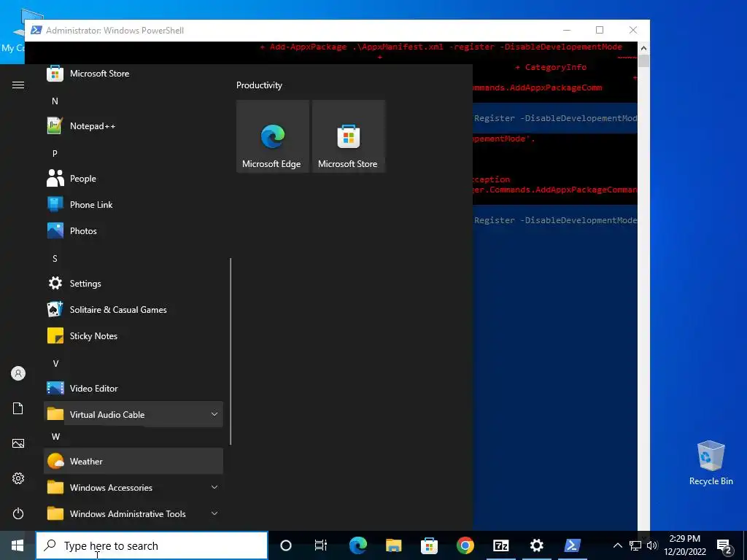Open the volume speaker icon in tray
Screen dimensions: 747x560
tap(652, 545)
